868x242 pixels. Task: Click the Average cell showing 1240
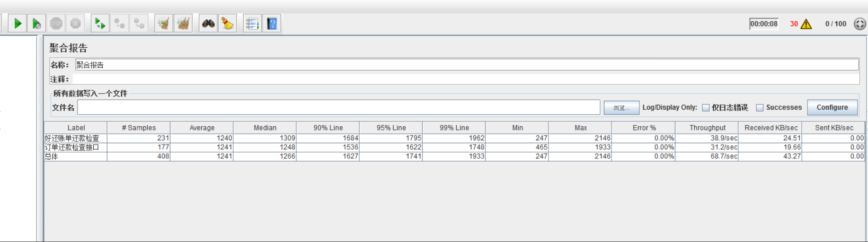tap(202, 138)
